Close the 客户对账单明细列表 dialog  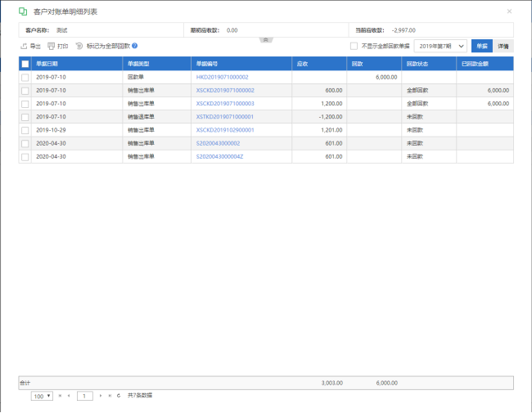(x=509, y=11)
